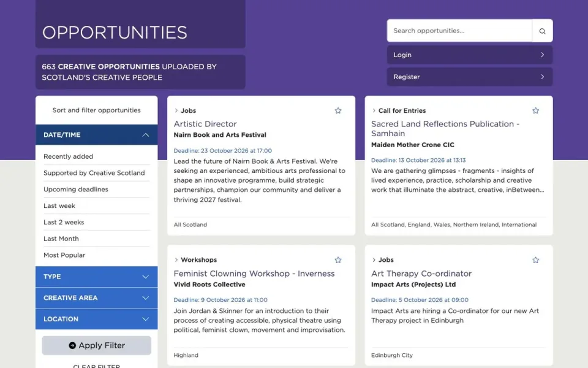
Task: Click the search magnifier icon button
Action: (542, 31)
